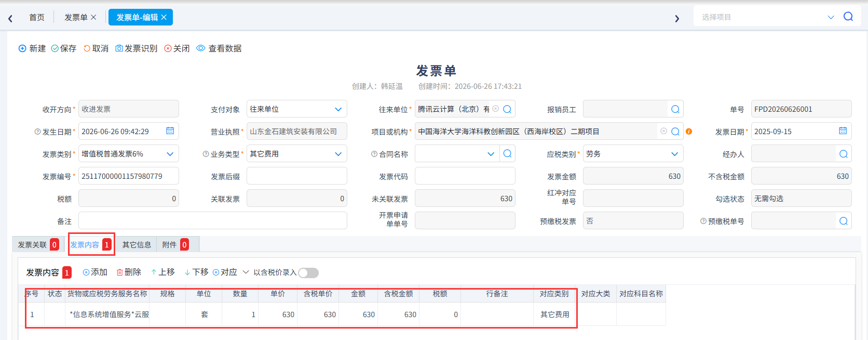Image resolution: width=868 pixels, height=340 pixels.
Task: Expand the 发票类别 dropdown
Action: 170,154
